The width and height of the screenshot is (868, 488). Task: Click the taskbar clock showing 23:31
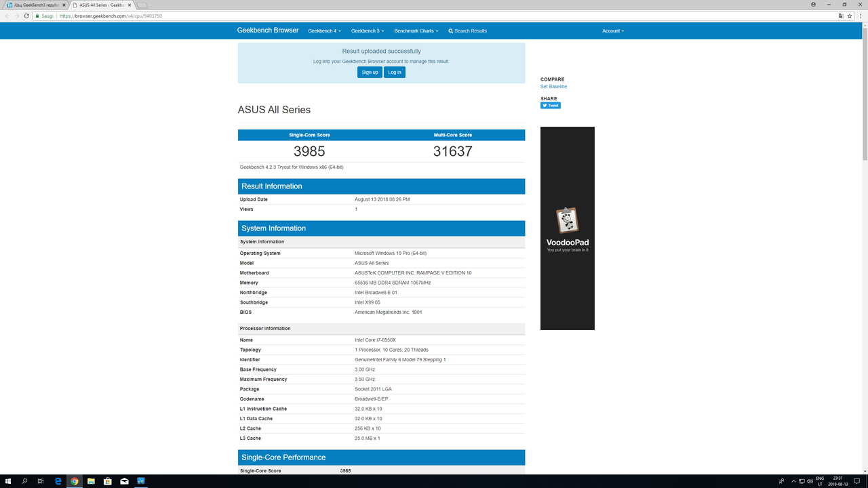838,481
